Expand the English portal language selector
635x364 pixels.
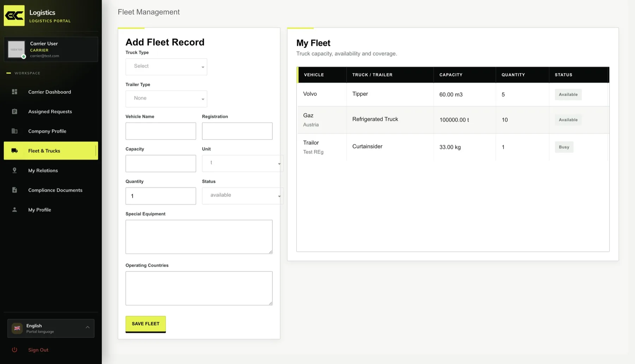[51, 328]
